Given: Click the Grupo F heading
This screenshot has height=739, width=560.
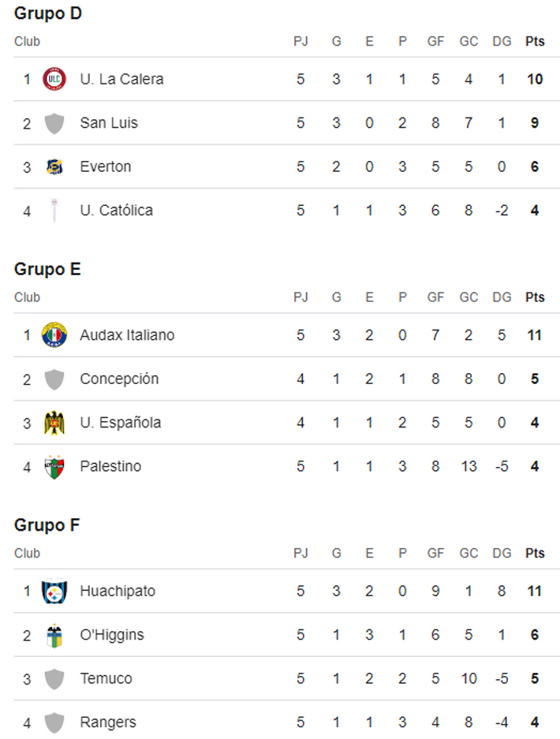Looking at the screenshot, I should (47, 525).
